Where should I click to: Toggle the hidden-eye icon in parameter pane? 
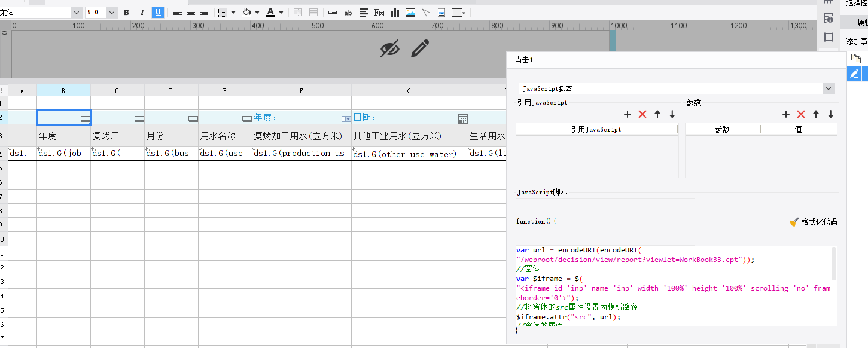click(x=390, y=48)
